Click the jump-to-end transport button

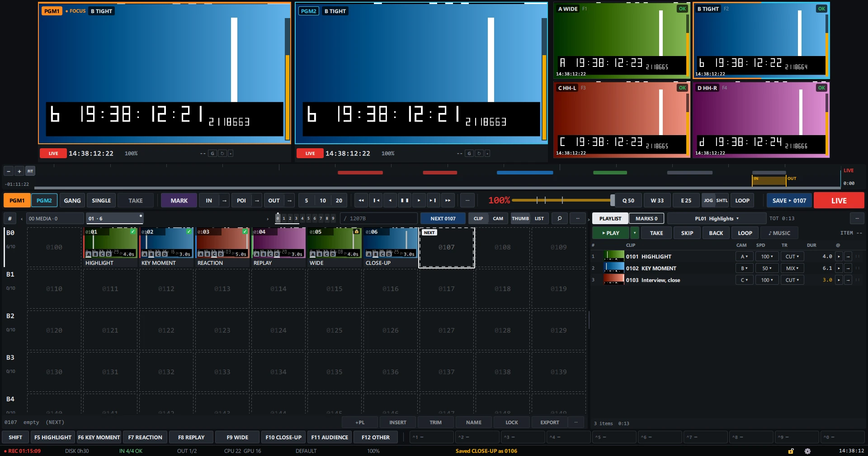coord(433,201)
